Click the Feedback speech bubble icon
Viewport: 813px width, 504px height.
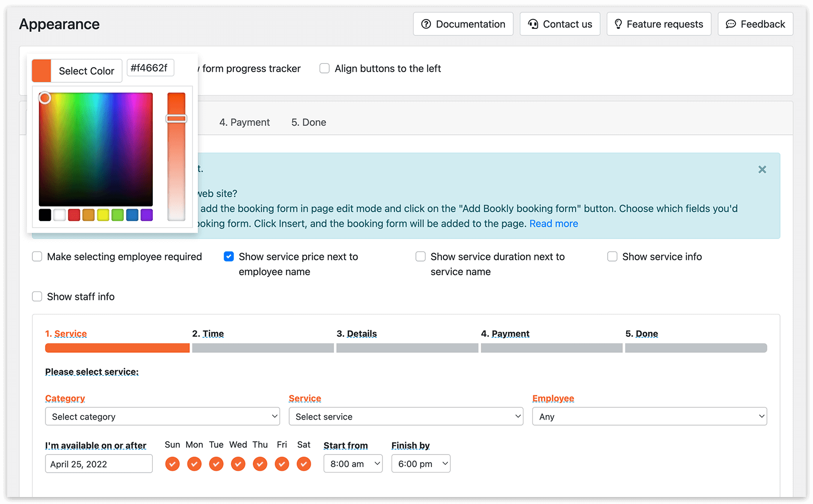click(731, 24)
